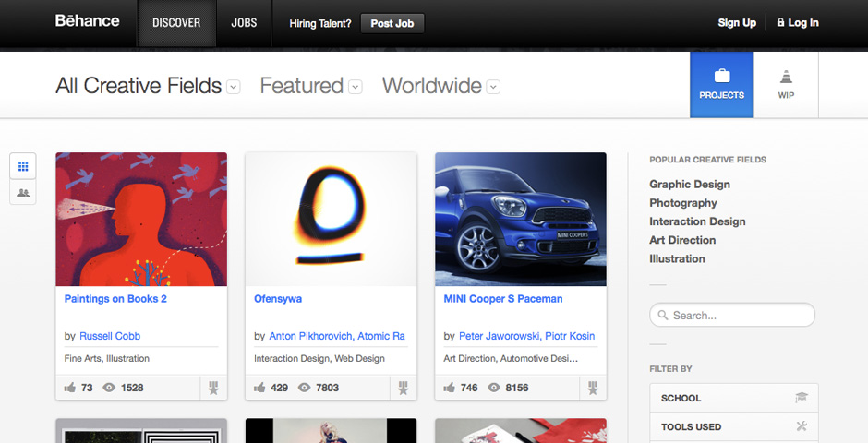Click ribbon badge icon on Paintings on Books 2
The width and height of the screenshot is (868, 443).
213,389
